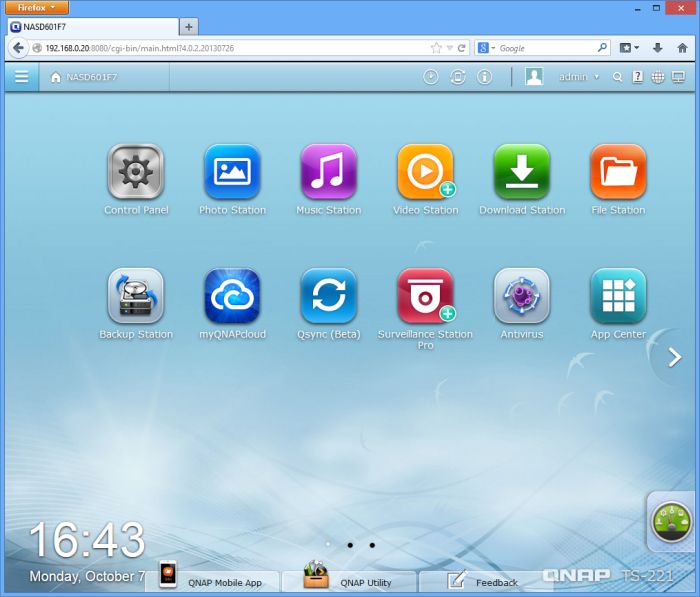Open the event notifications info icon
Viewport: 700px width, 597px height.
point(484,77)
